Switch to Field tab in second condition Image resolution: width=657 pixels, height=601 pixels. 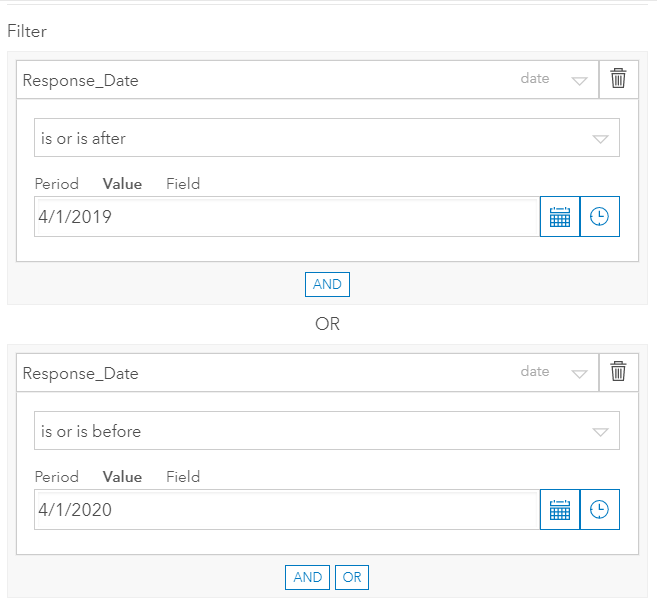pyautogui.click(x=183, y=477)
